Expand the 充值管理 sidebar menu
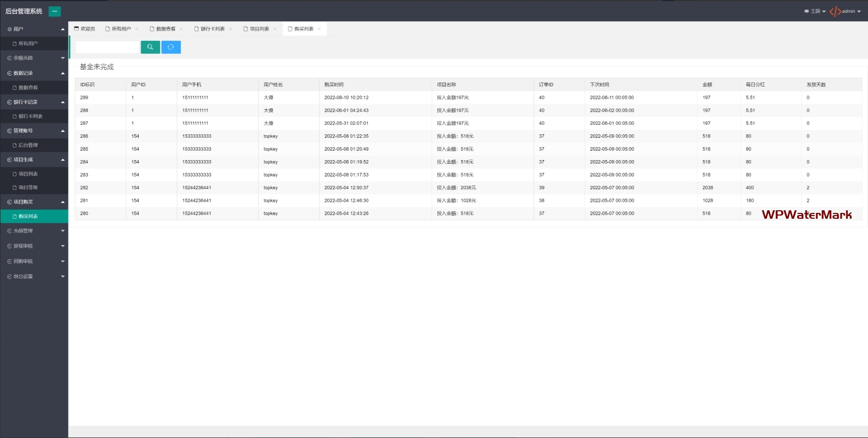This screenshot has width=868, height=438. (x=34, y=231)
